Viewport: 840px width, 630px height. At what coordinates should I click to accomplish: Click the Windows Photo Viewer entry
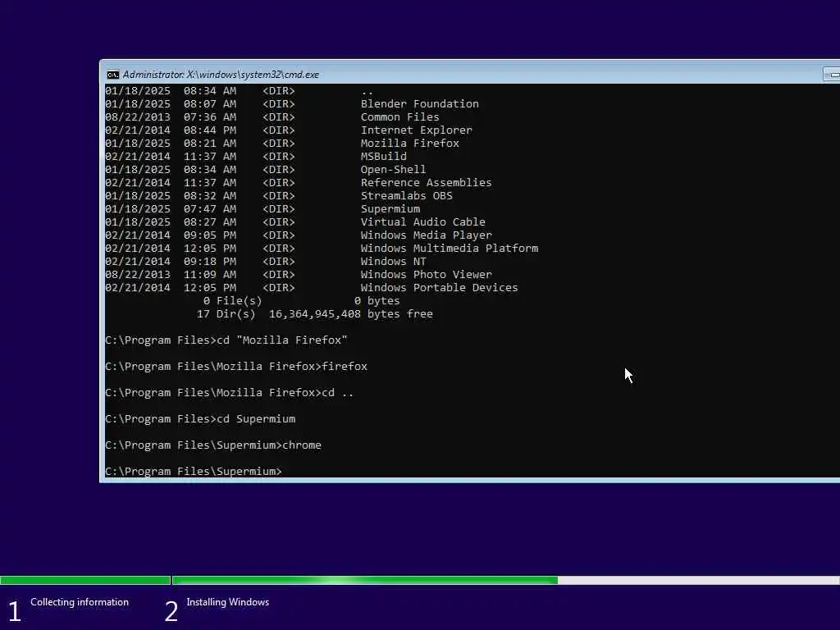[x=426, y=274]
